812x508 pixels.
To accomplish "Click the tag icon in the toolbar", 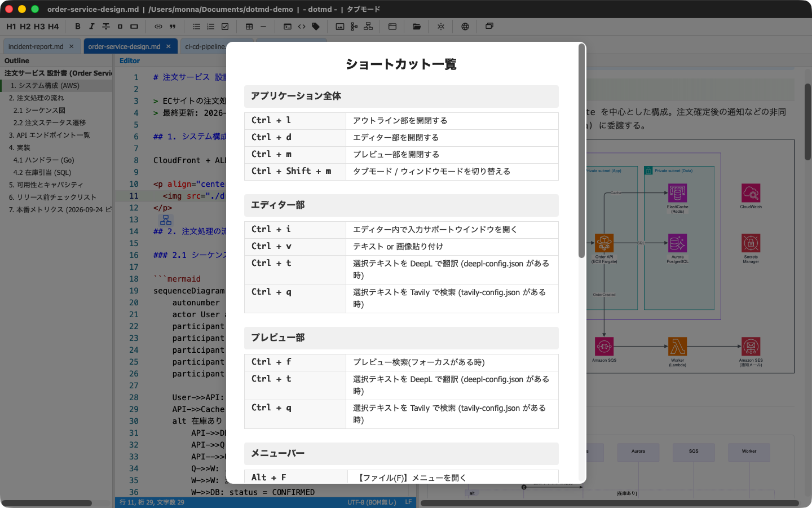I will pos(316,27).
